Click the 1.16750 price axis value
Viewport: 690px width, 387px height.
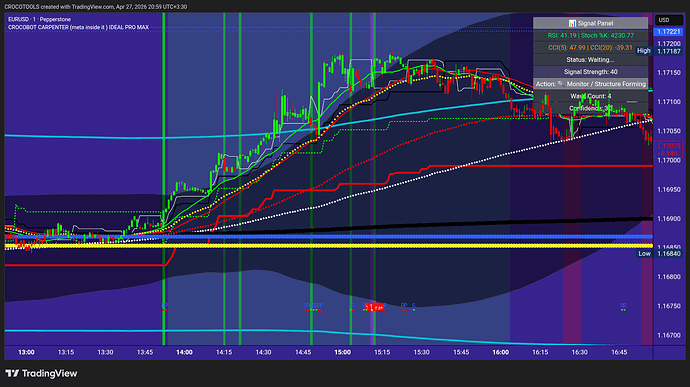[x=668, y=306]
